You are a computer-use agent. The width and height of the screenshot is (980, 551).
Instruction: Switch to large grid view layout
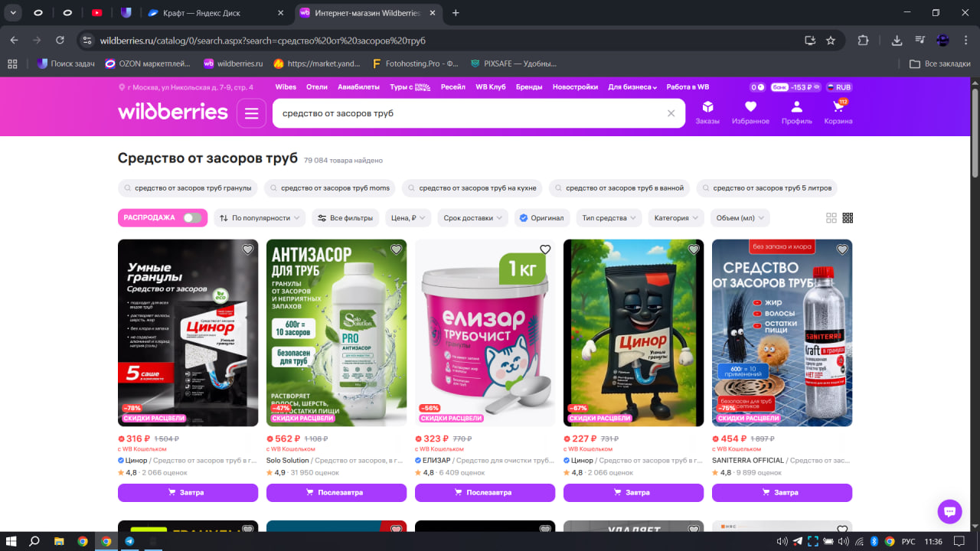(831, 218)
